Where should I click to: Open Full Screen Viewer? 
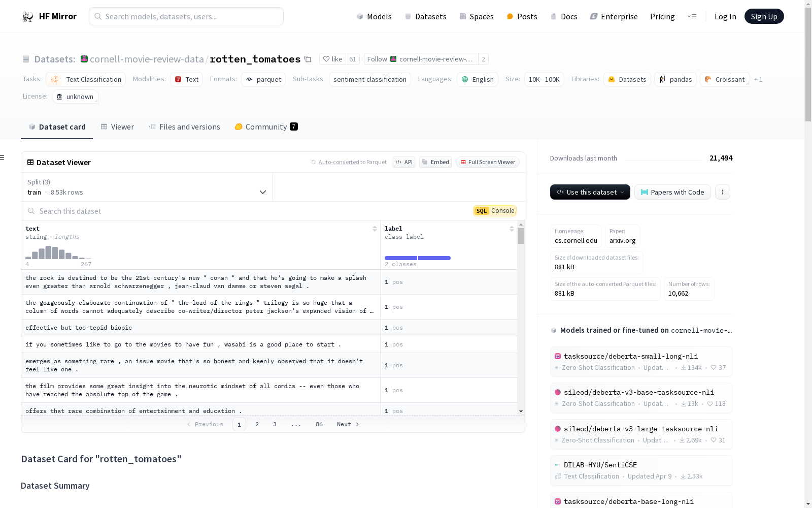(488, 162)
